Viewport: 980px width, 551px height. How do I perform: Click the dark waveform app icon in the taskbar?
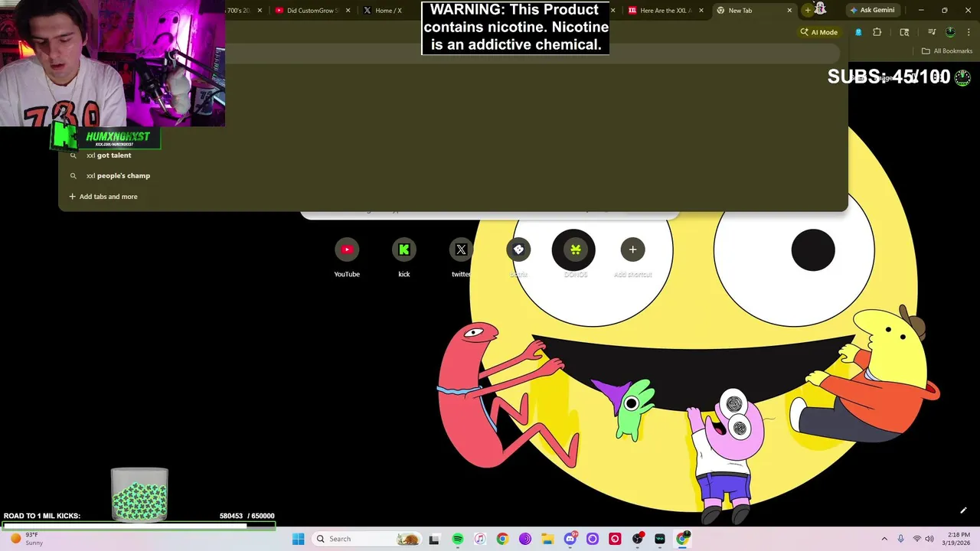[x=660, y=539]
